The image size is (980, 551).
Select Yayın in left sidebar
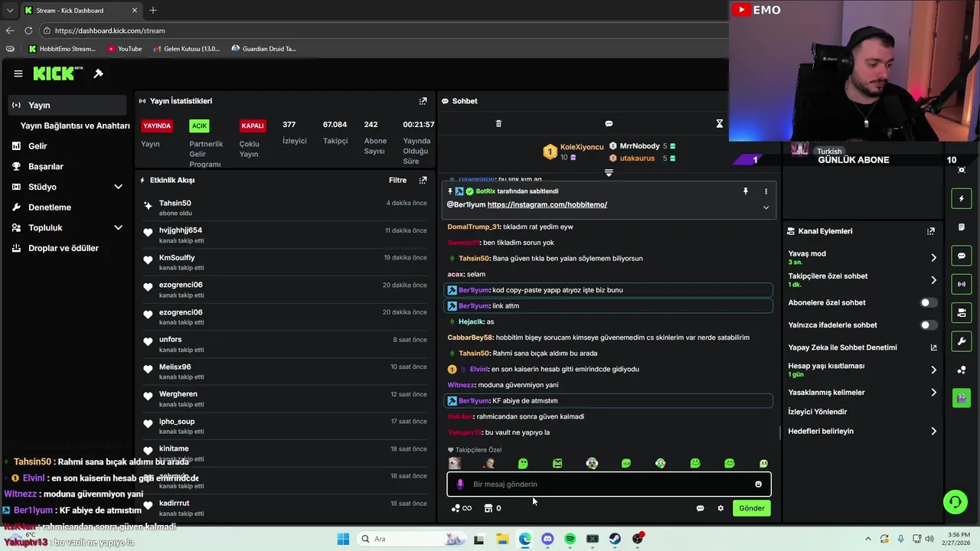click(66, 105)
